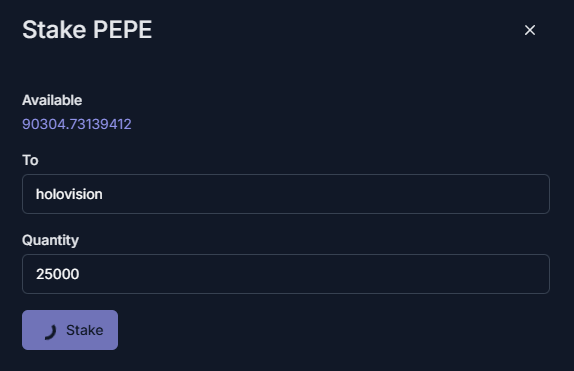Select the PEPE token name in heading
This screenshot has width=574, height=371.
point(122,30)
